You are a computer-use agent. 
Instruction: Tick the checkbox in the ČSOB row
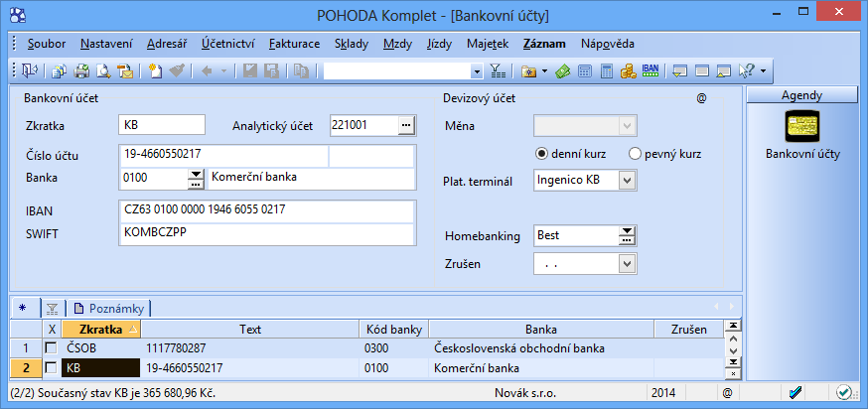51,348
